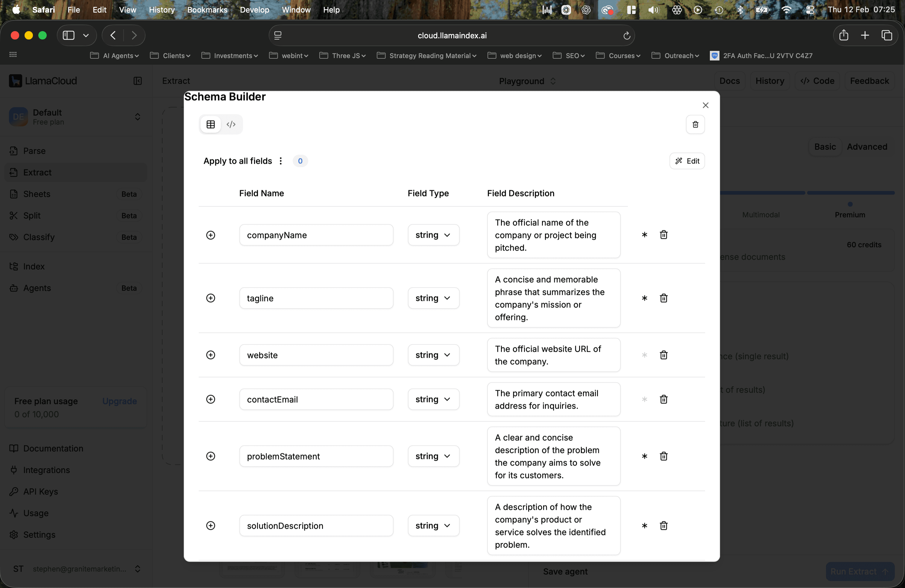Switch Schema Builder to code view
This screenshot has height=588, width=905.
click(232, 124)
